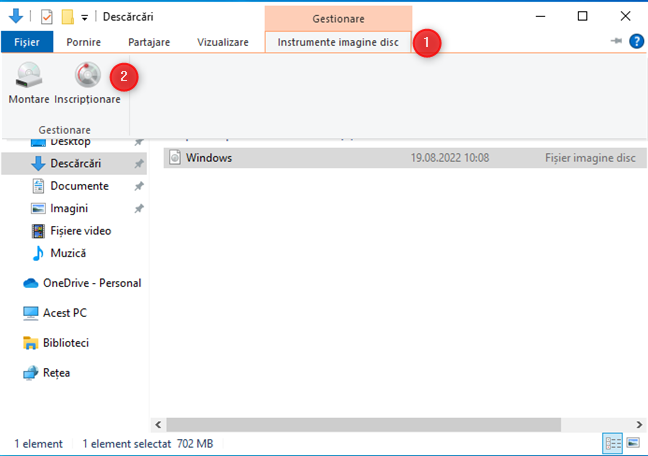Viewport: 648px width, 456px height.
Task: Click the Inscripționare burn disc button
Action: 87,83
